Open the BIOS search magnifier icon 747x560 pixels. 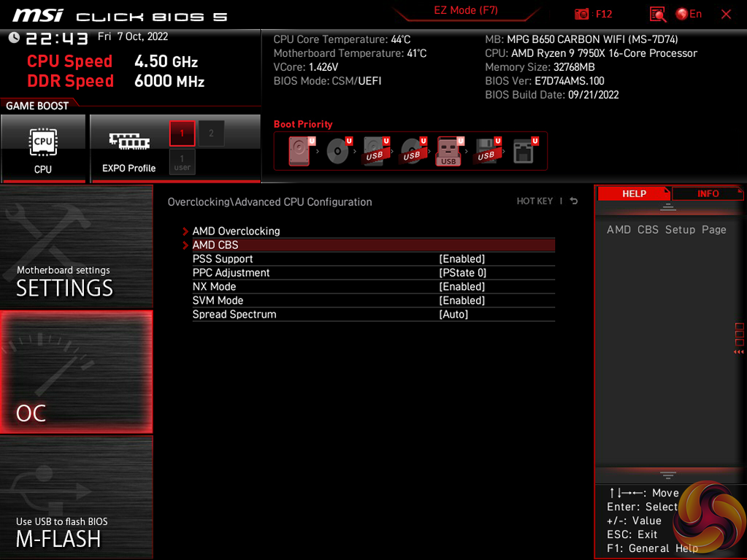coord(657,15)
